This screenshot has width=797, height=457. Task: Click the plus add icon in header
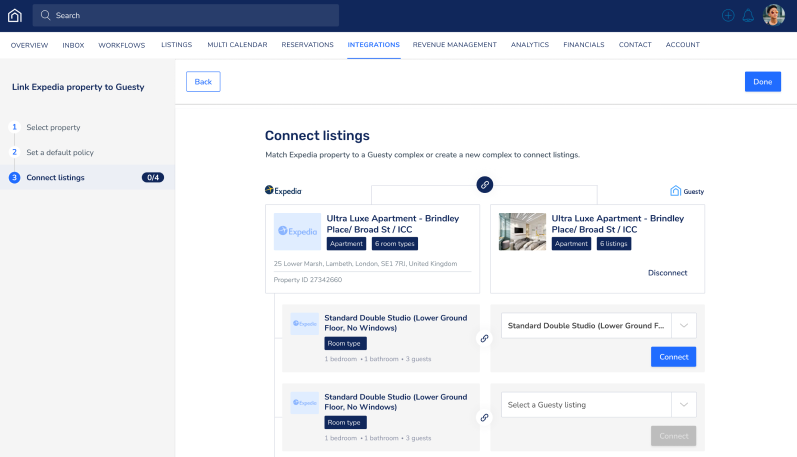tap(728, 16)
